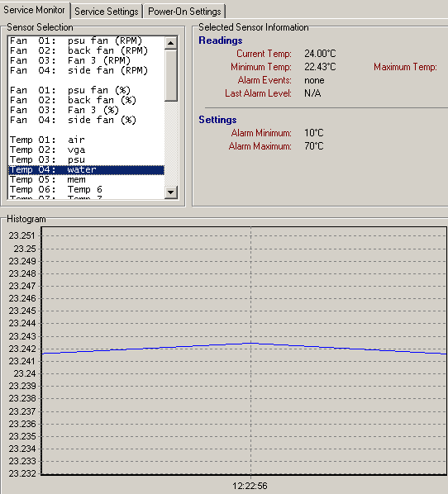Select Temp 01: air sensor
This screenshot has width=448, height=494.
(86, 140)
